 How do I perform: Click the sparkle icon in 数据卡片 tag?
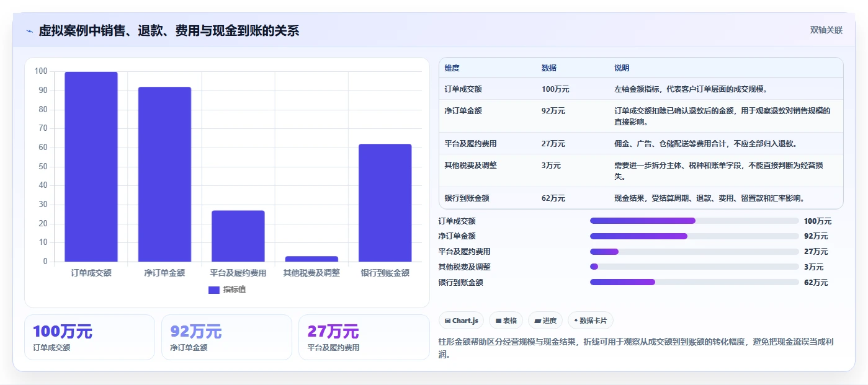coord(576,321)
